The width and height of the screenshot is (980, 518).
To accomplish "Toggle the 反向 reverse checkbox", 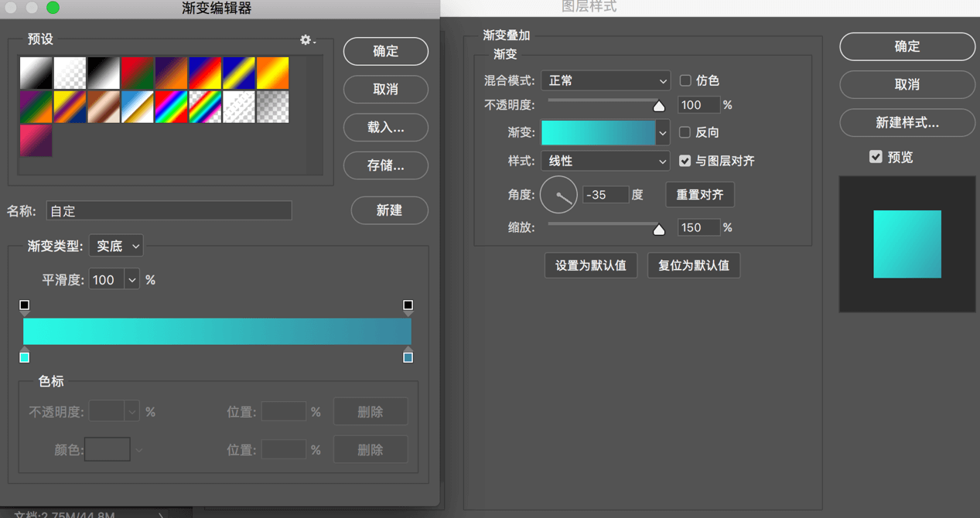I will click(x=685, y=132).
